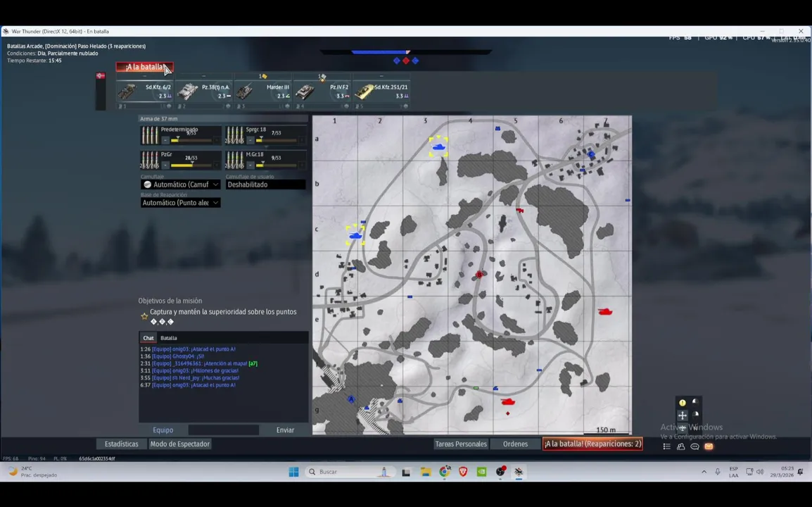This screenshot has height=507, width=812.
Task: Increase the PzGr ammo count
Action: click(x=217, y=165)
